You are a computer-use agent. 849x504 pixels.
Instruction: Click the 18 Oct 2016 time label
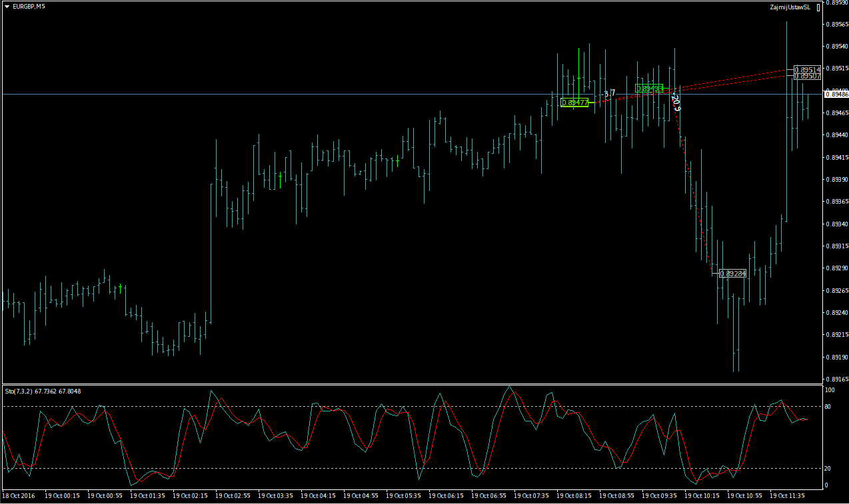pyautogui.click(x=19, y=496)
